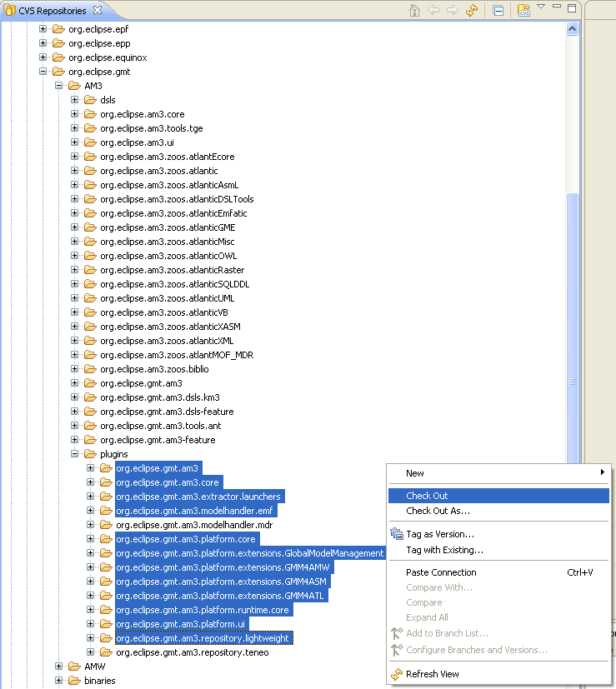Expand org.eclipse.am3.zoos.atlanticUML node
Screen dimensions: 616x689
[x=75, y=298]
